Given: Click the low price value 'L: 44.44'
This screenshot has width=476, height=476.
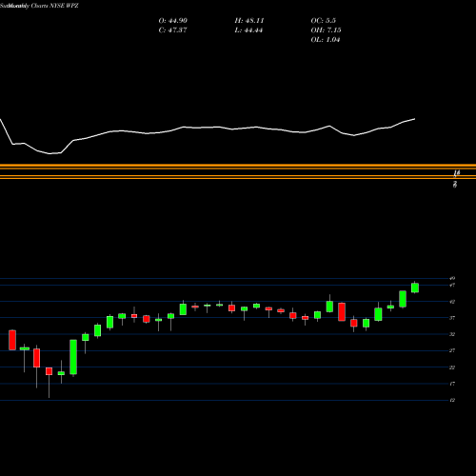Looking at the screenshot, I should pyautogui.click(x=248, y=30).
